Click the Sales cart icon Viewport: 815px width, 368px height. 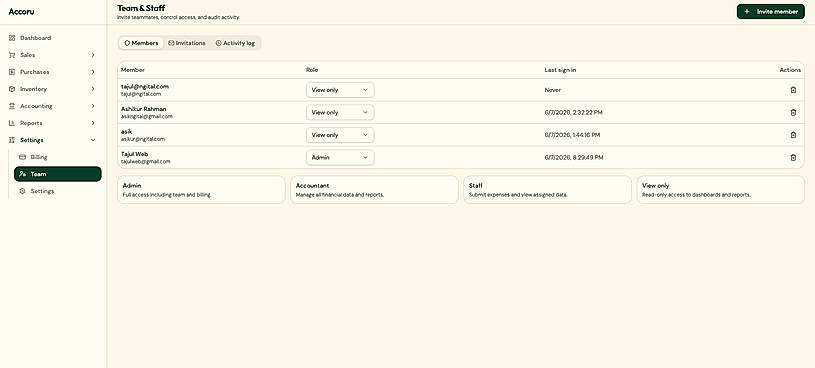pos(12,55)
